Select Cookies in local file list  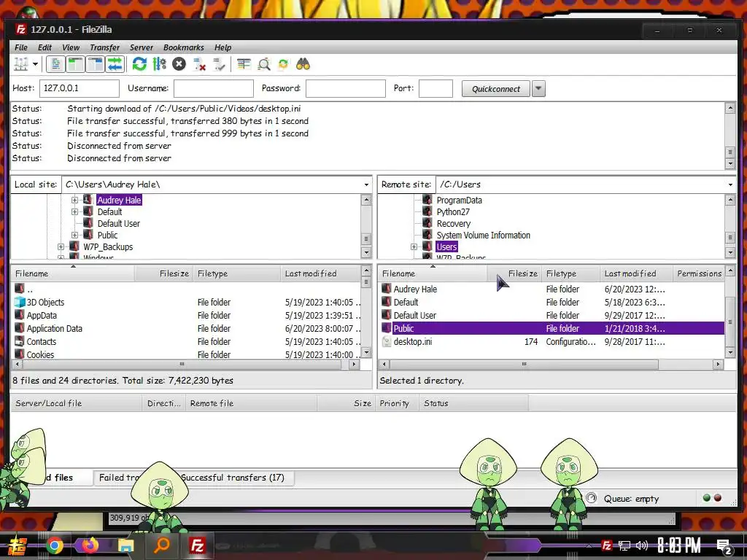click(x=41, y=355)
